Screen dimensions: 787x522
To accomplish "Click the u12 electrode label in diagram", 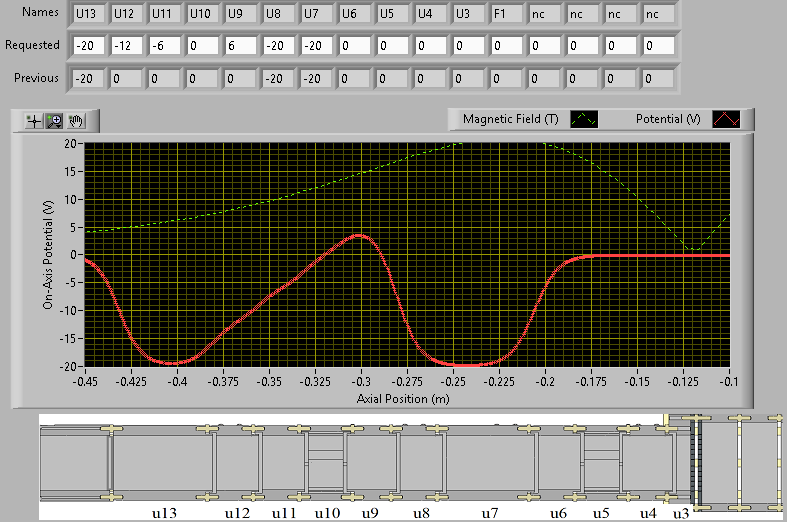I will pos(237,513).
